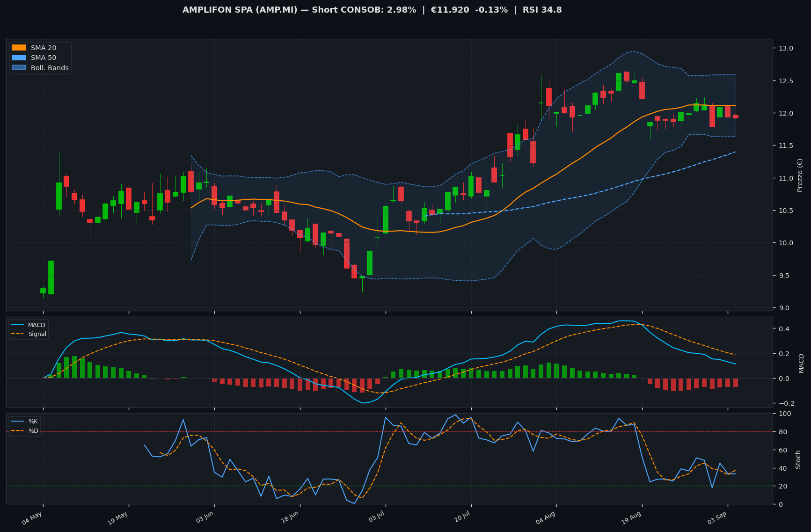Click the '19 May' date label
Image resolution: width=811 pixels, height=532 pixels.
[118, 518]
